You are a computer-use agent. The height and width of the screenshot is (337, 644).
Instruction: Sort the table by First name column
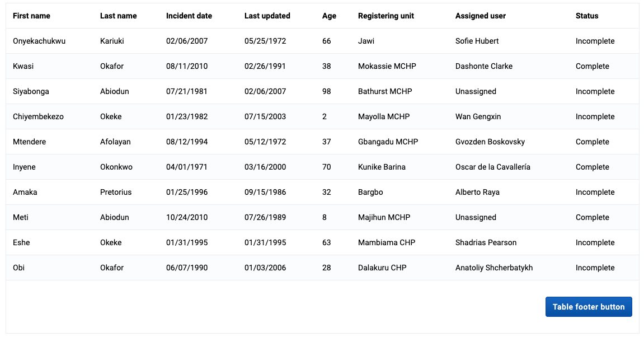click(x=31, y=16)
